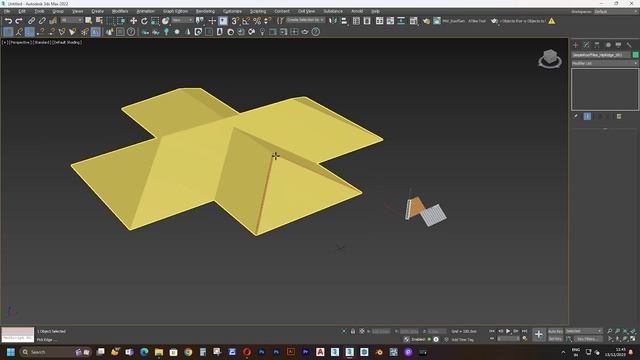Open the Modifiers menu
640x360 pixels.
pyautogui.click(x=120, y=11)
